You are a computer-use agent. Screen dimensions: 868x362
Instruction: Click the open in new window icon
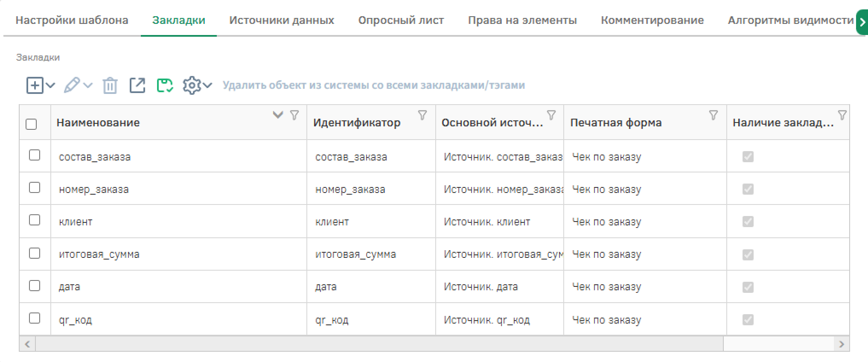click(137, 85)
